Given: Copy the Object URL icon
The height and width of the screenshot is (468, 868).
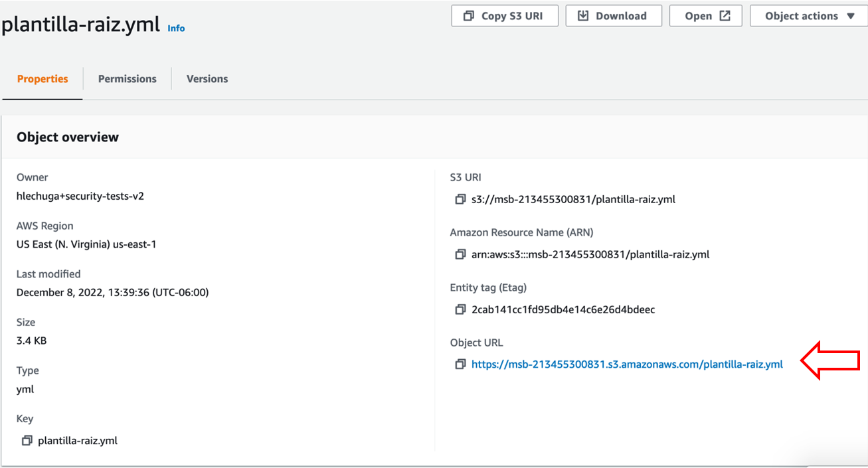Looking at the screenshot, I should click(x=460, y=364).
